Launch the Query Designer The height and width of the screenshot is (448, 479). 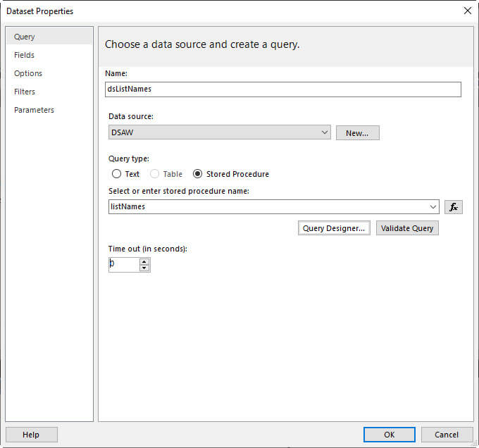(334, 228)
